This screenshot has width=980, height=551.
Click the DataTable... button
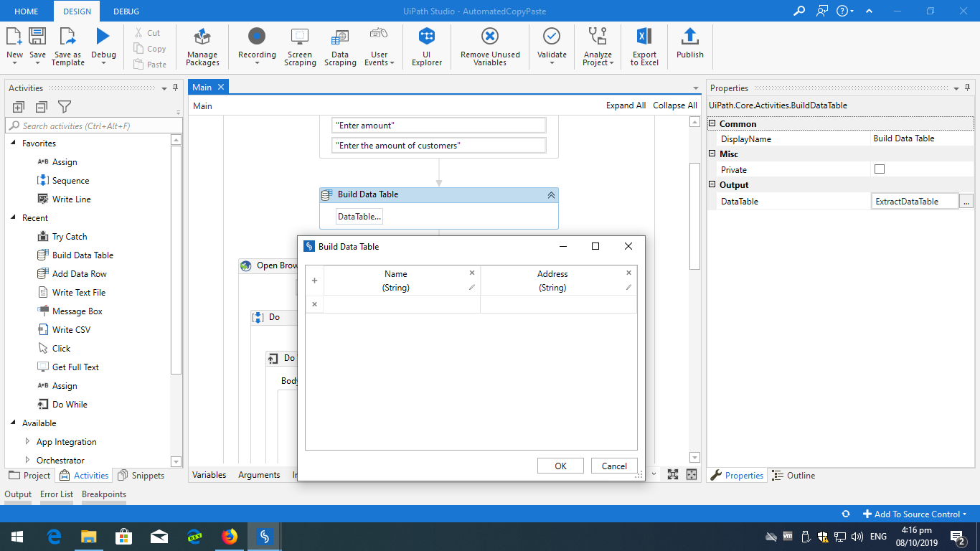click(359, 216)
